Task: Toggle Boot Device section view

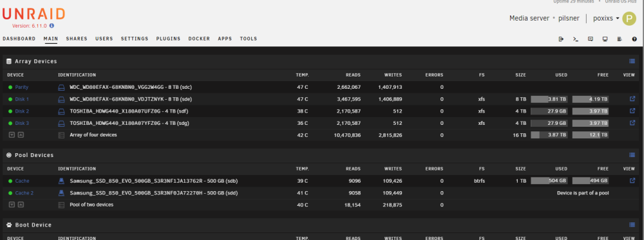Action: coord(632,225)
